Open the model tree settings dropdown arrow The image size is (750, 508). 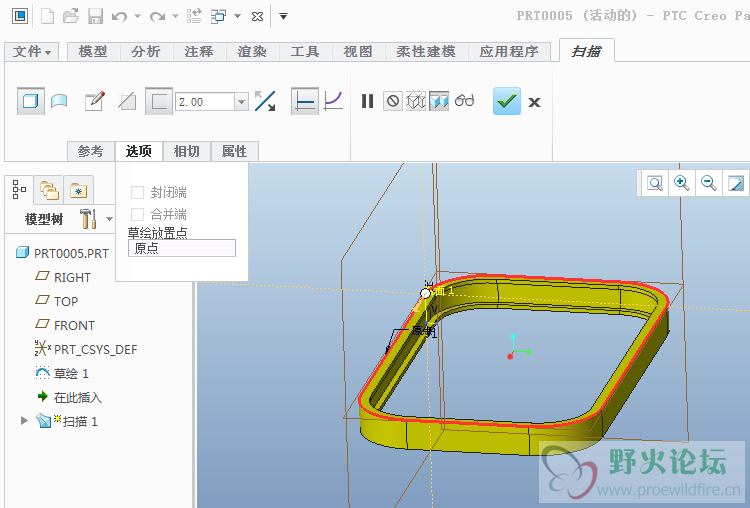(110, 219)
